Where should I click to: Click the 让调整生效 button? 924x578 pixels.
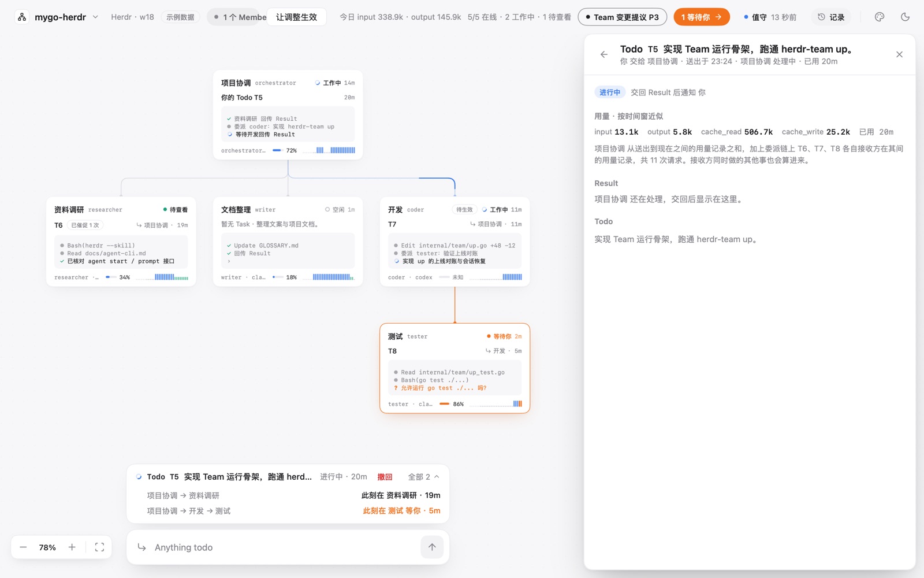(x=296, y=17)
